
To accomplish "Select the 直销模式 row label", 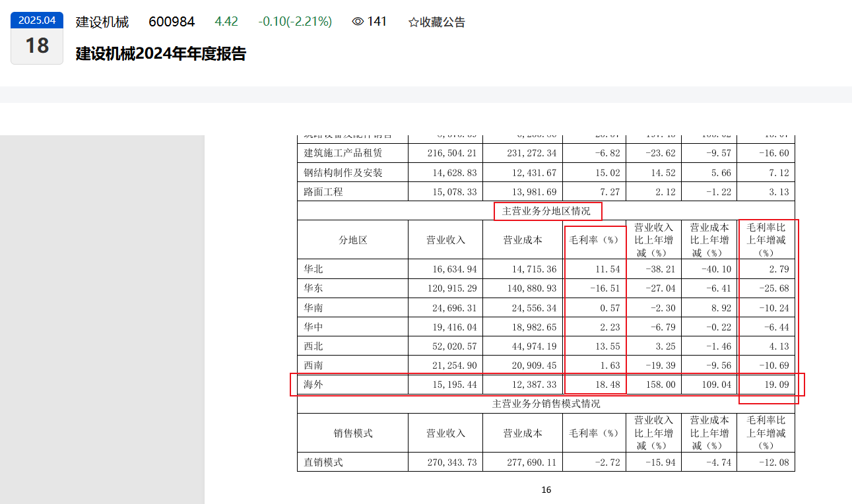I will (323, 462).
